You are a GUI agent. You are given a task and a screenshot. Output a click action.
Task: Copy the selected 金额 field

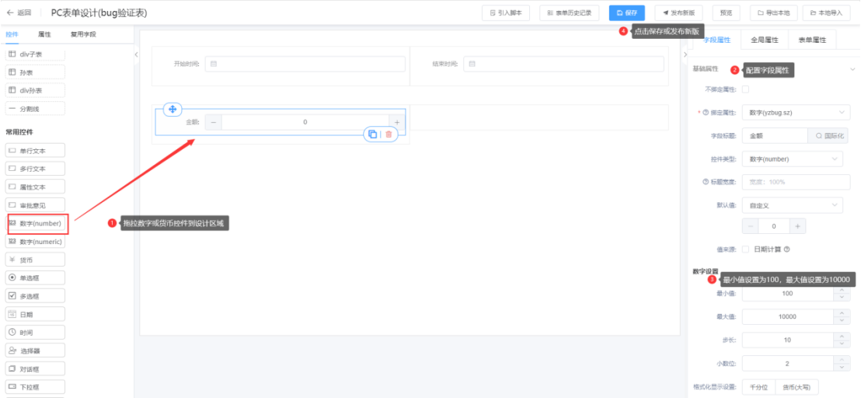coord(372,134)
